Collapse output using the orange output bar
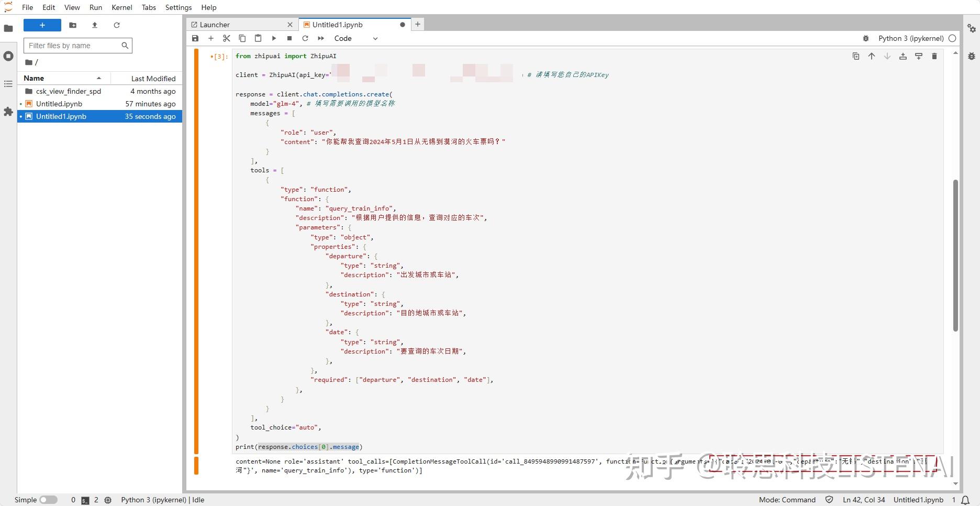980x506 pixels. point(196,466)
